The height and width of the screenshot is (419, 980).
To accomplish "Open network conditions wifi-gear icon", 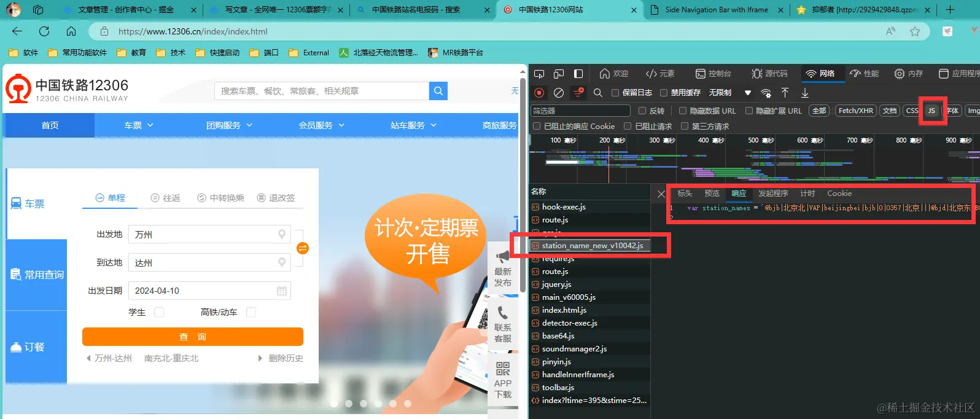I will pos(766,93).
